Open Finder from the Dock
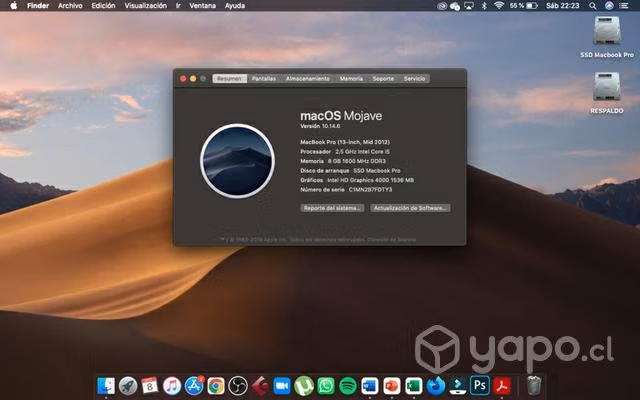 tap(106, 385)
